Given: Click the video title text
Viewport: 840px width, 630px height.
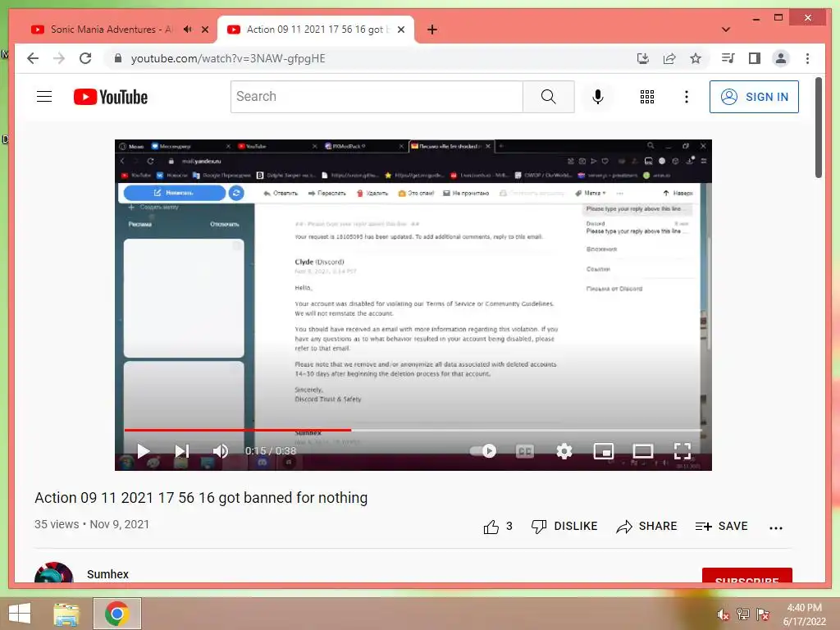Looking at the screenshot, I should 201,498.
